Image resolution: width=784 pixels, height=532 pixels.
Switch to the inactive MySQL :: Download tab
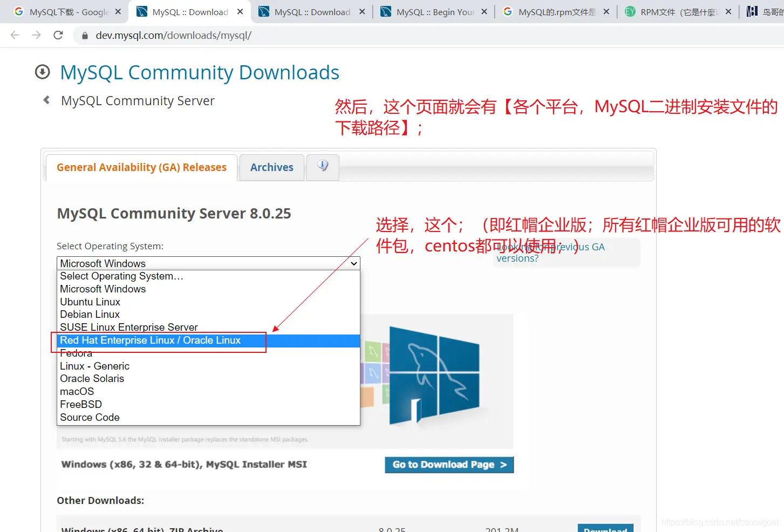pos(305,12)
